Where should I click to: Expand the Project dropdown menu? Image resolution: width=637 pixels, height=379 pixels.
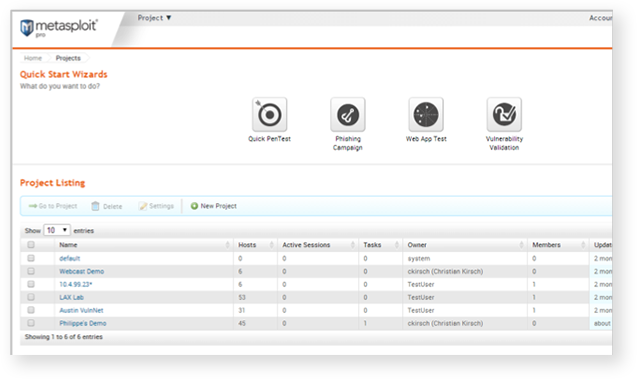coord(154,18)
